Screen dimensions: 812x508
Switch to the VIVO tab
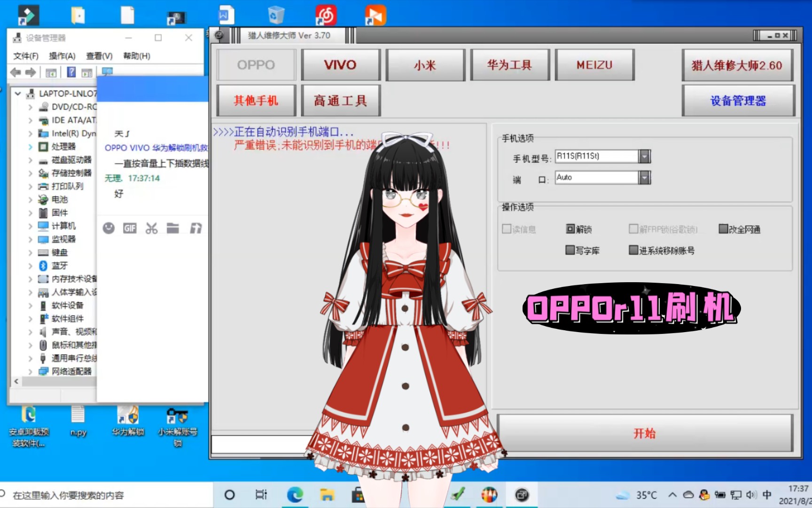[x=340, y=65]
